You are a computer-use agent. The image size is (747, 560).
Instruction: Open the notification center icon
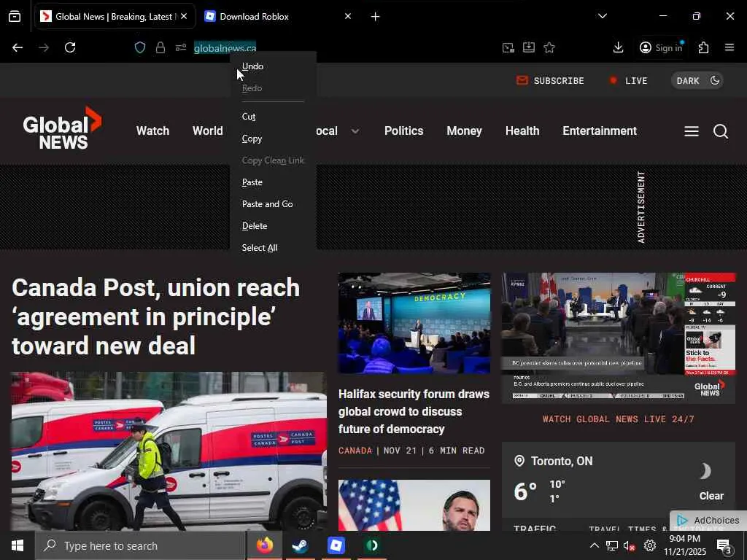724,546
